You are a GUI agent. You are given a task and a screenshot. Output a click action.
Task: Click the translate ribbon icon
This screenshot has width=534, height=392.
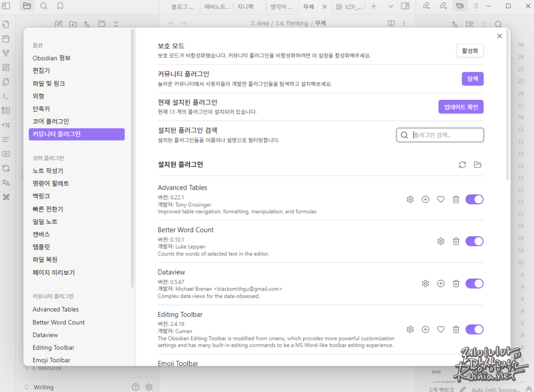(x=6, y=182)
